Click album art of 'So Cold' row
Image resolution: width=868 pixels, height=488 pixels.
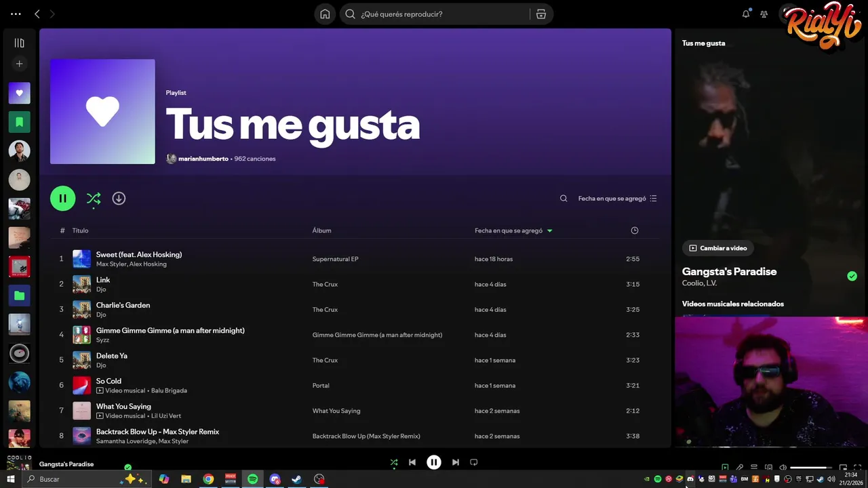(x=81, y=386)
